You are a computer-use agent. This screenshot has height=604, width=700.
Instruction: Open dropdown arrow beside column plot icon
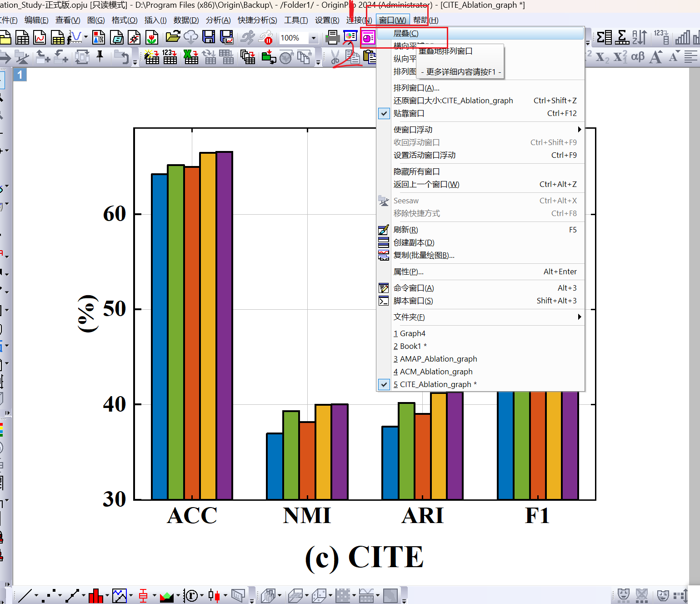coord(107,595)
